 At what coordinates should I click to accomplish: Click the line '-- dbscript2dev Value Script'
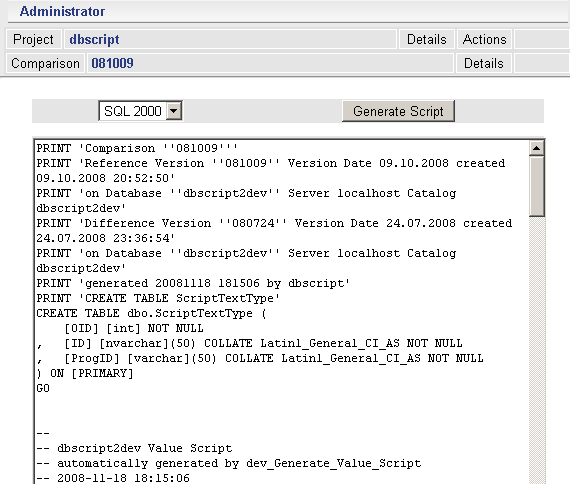click(134, 448)
